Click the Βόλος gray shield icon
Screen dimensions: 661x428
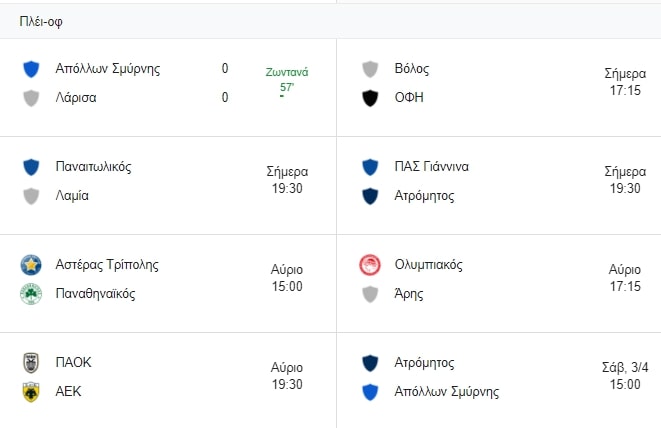pos(370,69)
